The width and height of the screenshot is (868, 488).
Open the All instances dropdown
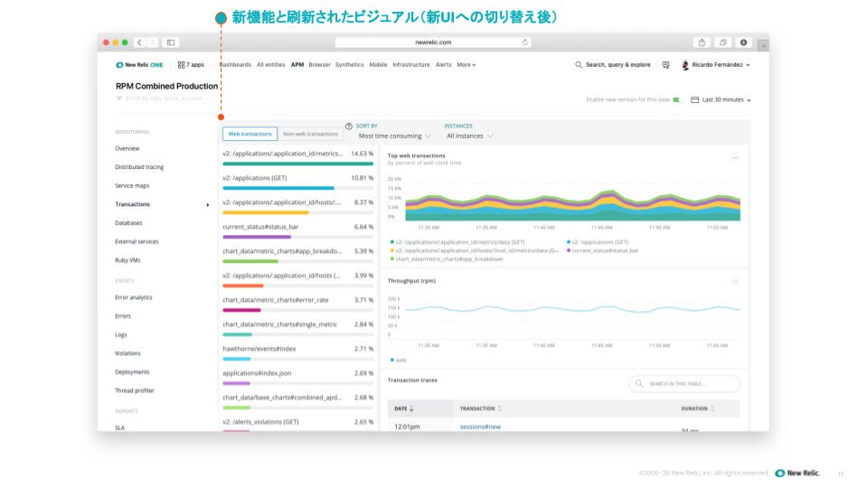[x=469, y=136]
